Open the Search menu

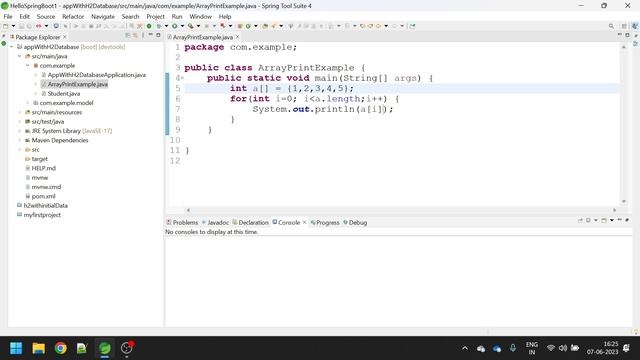click(131, 17)
